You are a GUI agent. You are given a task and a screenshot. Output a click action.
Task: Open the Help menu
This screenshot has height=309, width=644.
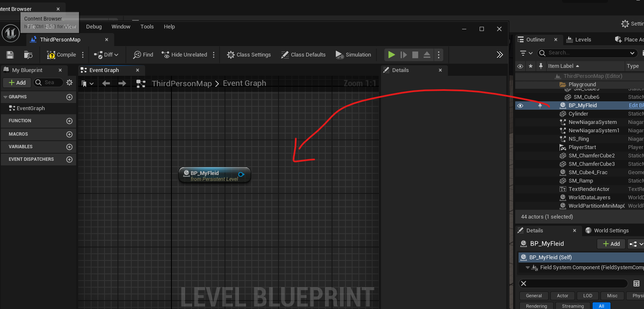click(169, 27)
